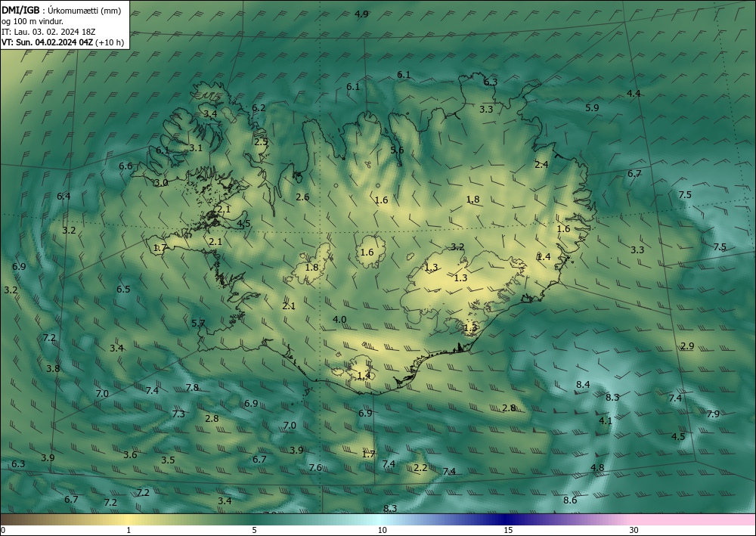The height and width of the screenshot is (536, 756).
Task: Click the 6.6 value label
Action: click(125, 166)
